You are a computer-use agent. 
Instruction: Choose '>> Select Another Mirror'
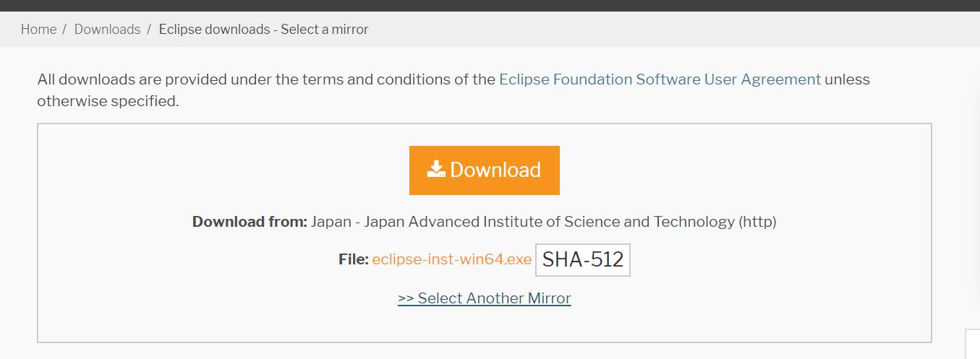pos(485,298)
